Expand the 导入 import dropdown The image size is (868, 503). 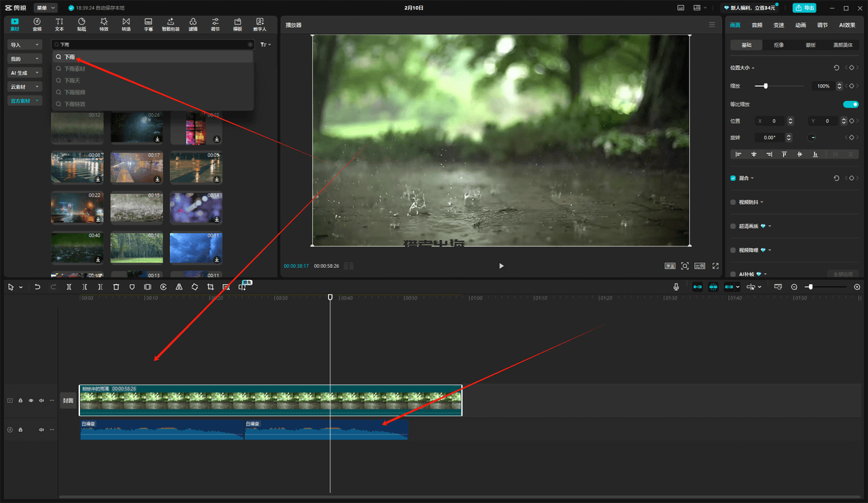25,45
